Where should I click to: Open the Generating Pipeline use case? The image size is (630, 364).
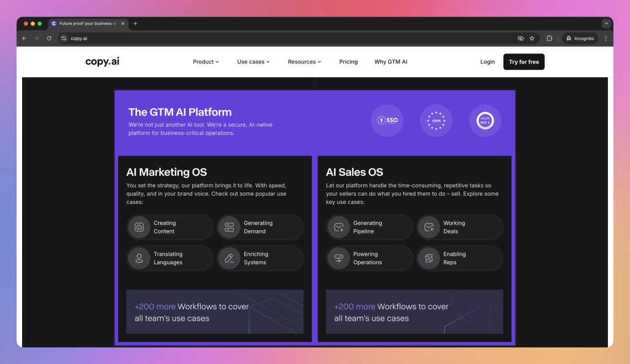[370, 227]
